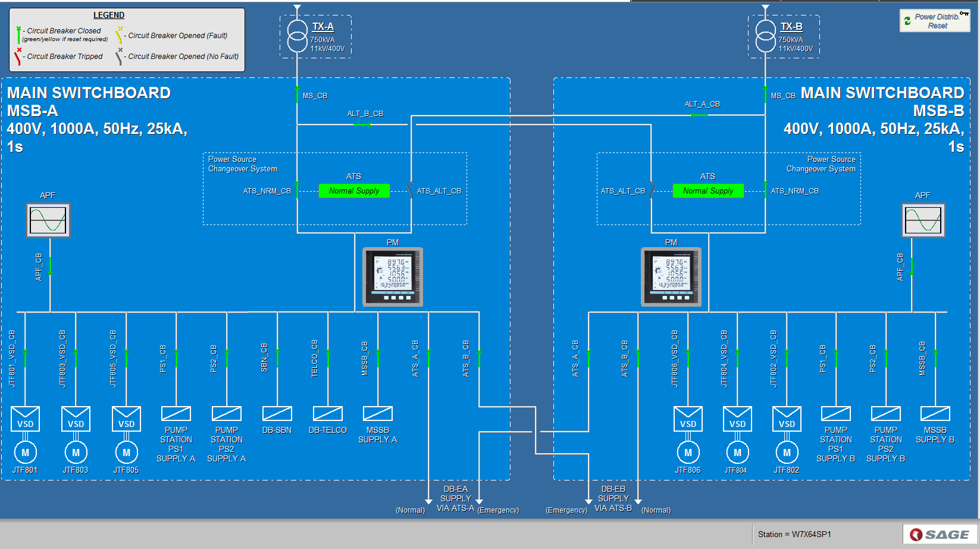Select the JTF802 motor symbol

787,453
